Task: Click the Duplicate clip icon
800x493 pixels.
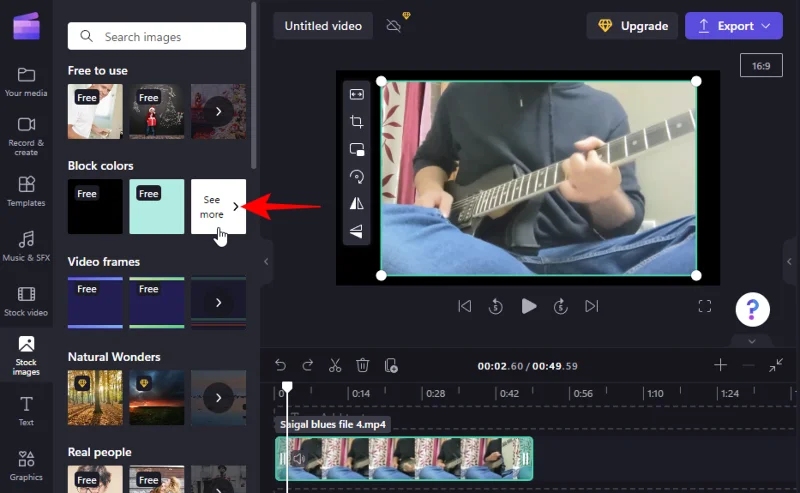Action: click(x=391, y=365)
